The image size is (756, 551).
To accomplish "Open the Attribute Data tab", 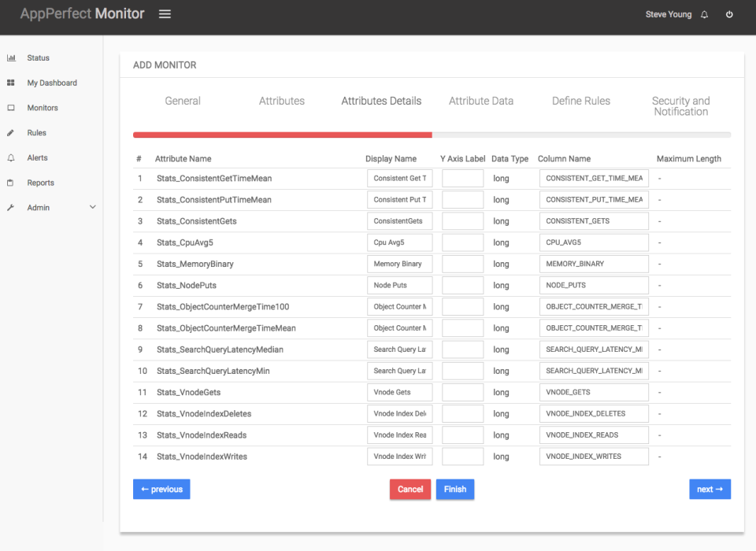I will point(481,101).
